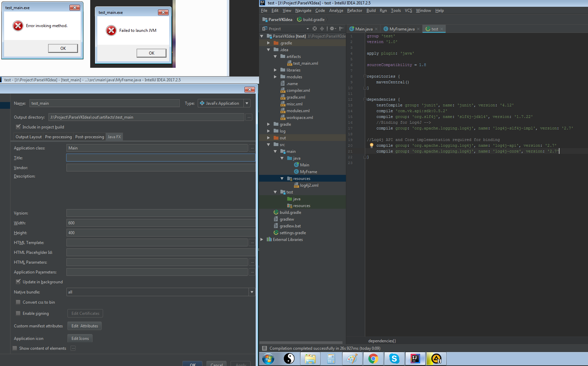The height and width of the screenshot is (366, 588).
Task: Click Cancel in the artifact dialog
Action: click(216, 364)
